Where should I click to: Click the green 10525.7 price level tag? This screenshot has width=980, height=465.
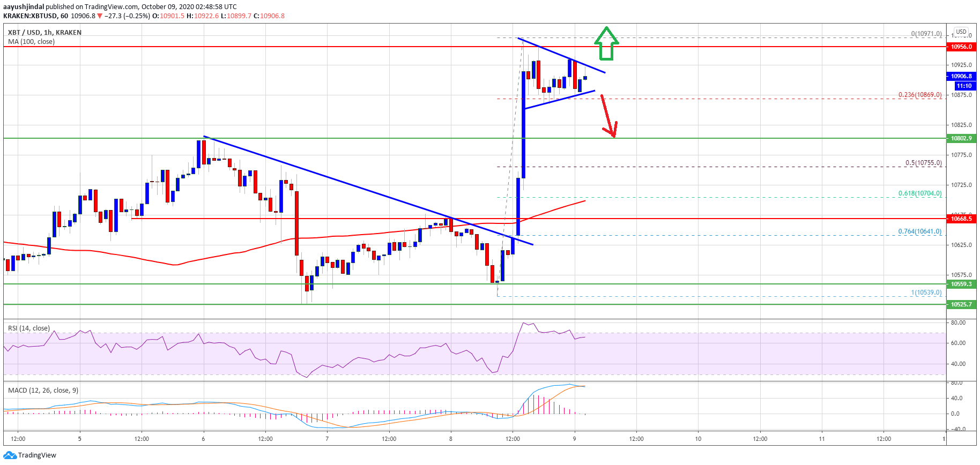[962, 305]
